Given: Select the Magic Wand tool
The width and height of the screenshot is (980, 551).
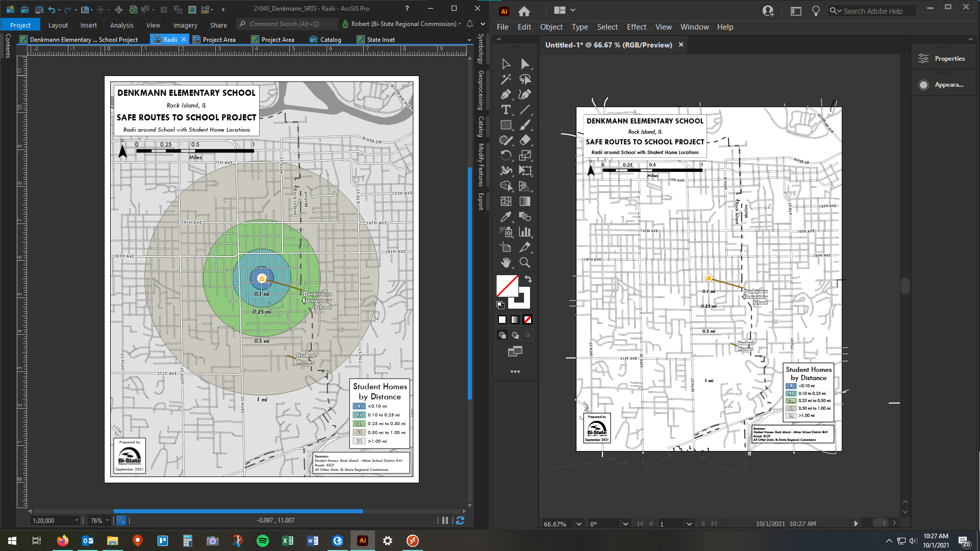Looking at the screenshot, I should pyautogui.click(x=506, y=79).
